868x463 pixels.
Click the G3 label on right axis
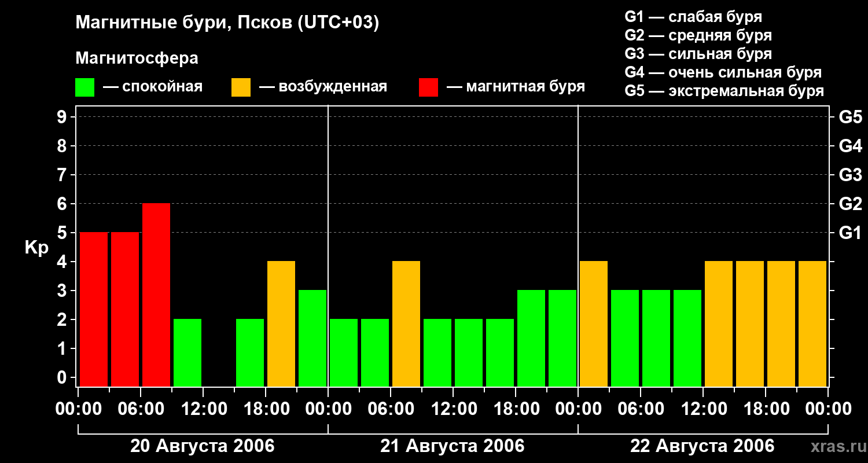coord(851,175)
